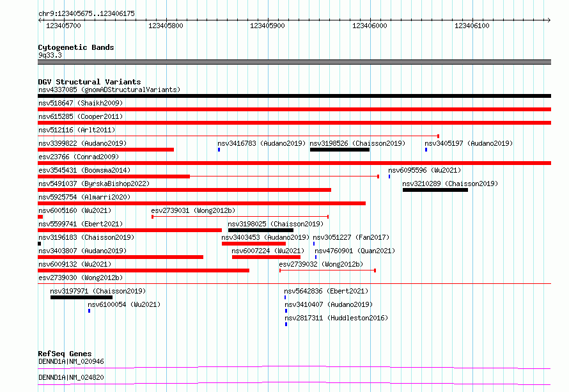Click the blue marker under nsv3410407 (Audano2019)

[x=286, y=311]
